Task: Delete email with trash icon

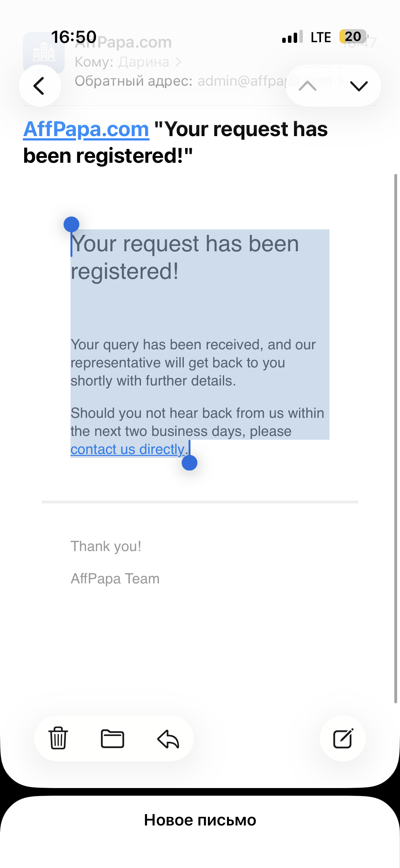Action: pyautogui.click(x=58, y=738)
